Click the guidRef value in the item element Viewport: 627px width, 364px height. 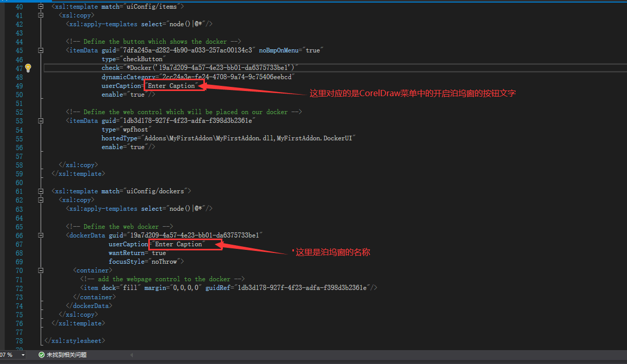[302, 288]
